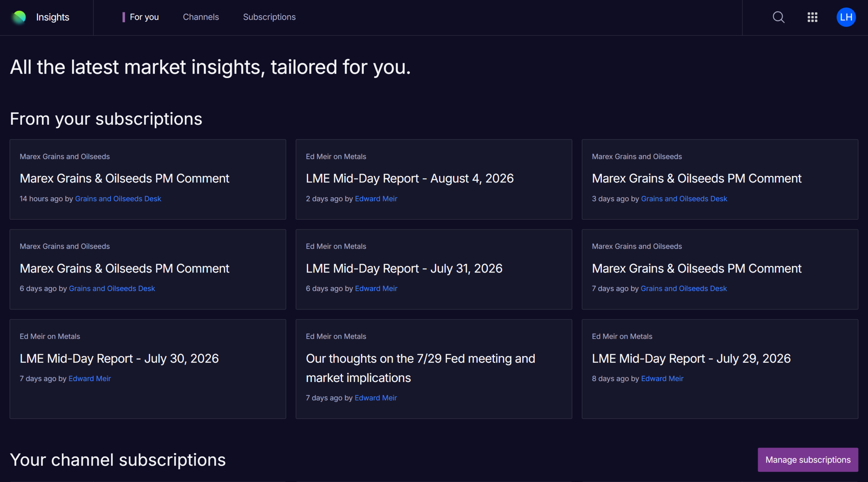Image resolution: width=868 pixels, height=482 pixels.
Task: Open LME Mid-Day Report - July 30, 2026
Action: 119,359
